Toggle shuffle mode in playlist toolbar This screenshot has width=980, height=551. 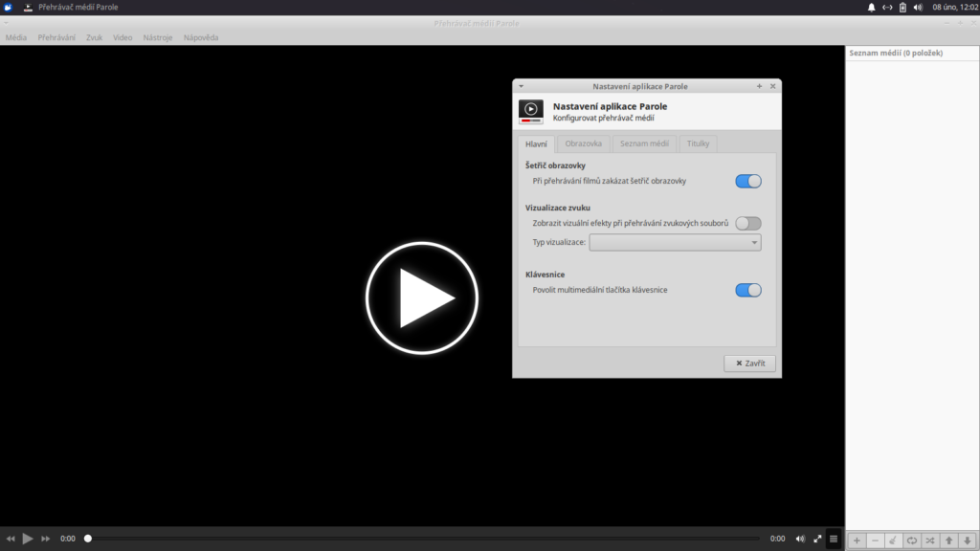point(930,540)
